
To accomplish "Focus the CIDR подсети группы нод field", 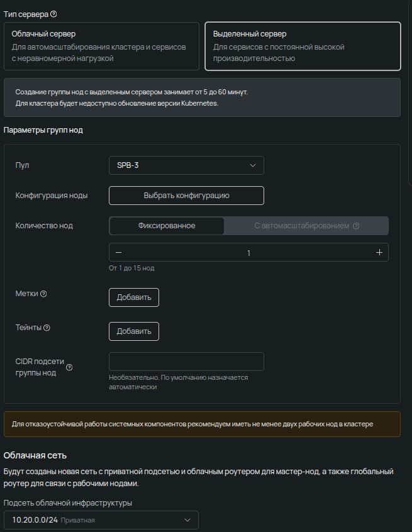I will 186,362.
